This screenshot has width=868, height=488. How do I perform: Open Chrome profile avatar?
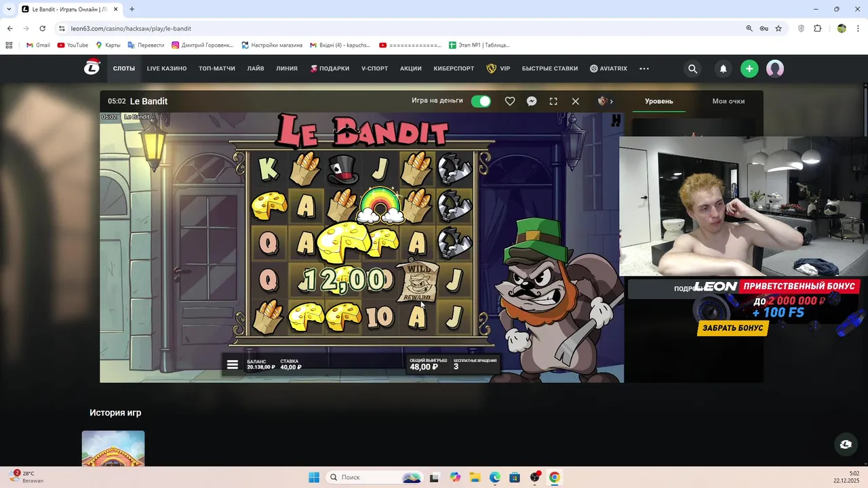click(x=842, y=28)
